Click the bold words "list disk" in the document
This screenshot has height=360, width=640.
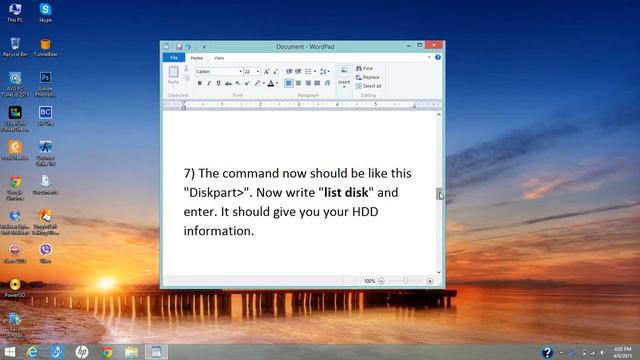point(346,193)
